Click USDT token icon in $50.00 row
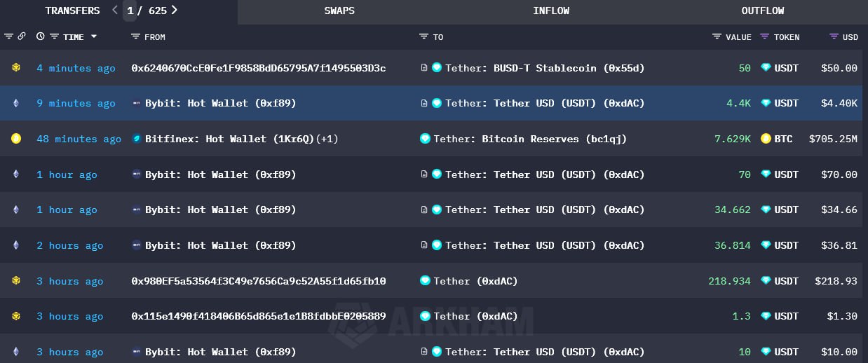Viewport: 868px width, 363px height. [x=766, y=68]
